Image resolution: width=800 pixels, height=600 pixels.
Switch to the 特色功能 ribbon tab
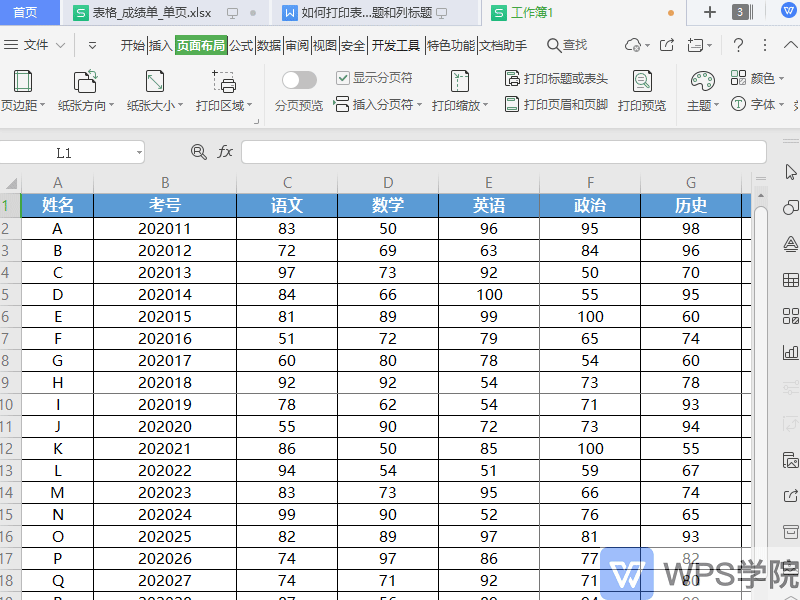[451, 45]
